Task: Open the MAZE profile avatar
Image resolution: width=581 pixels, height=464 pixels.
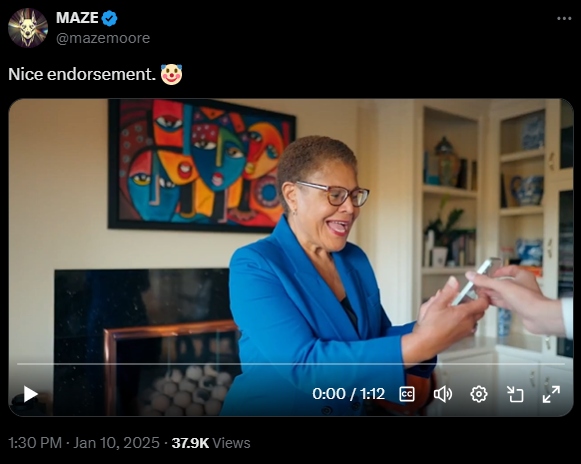Action: [28, 28]
